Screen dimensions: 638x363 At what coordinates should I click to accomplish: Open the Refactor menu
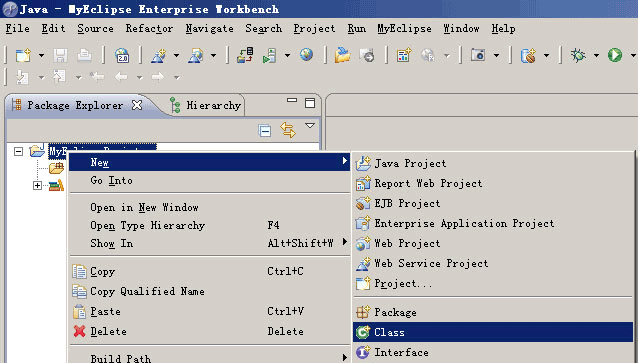pos(149,28)
